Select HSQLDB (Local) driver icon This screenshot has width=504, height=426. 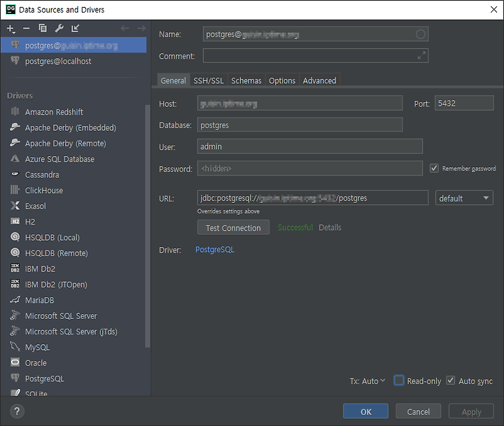pos(15,236)
